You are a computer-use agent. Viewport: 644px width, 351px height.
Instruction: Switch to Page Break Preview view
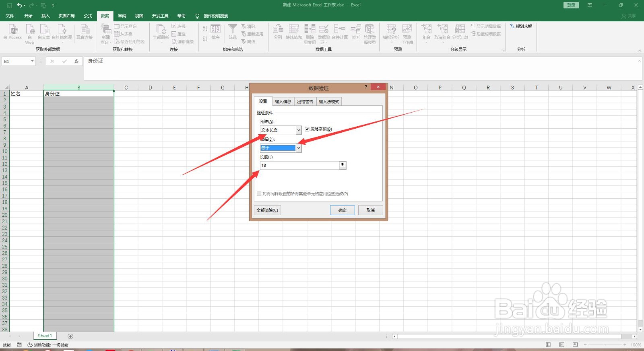(575, 345)
